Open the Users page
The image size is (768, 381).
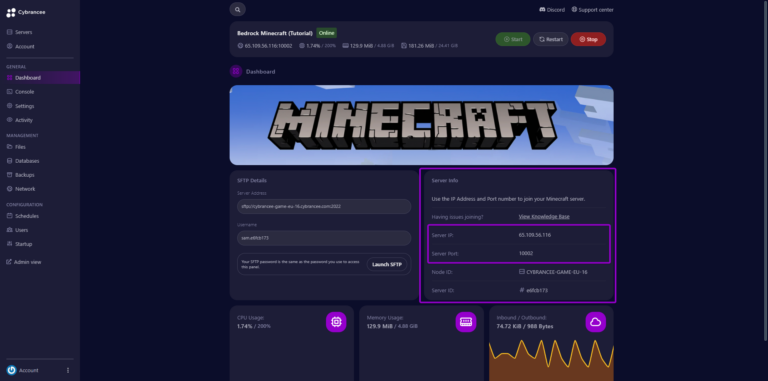point(22,230)
